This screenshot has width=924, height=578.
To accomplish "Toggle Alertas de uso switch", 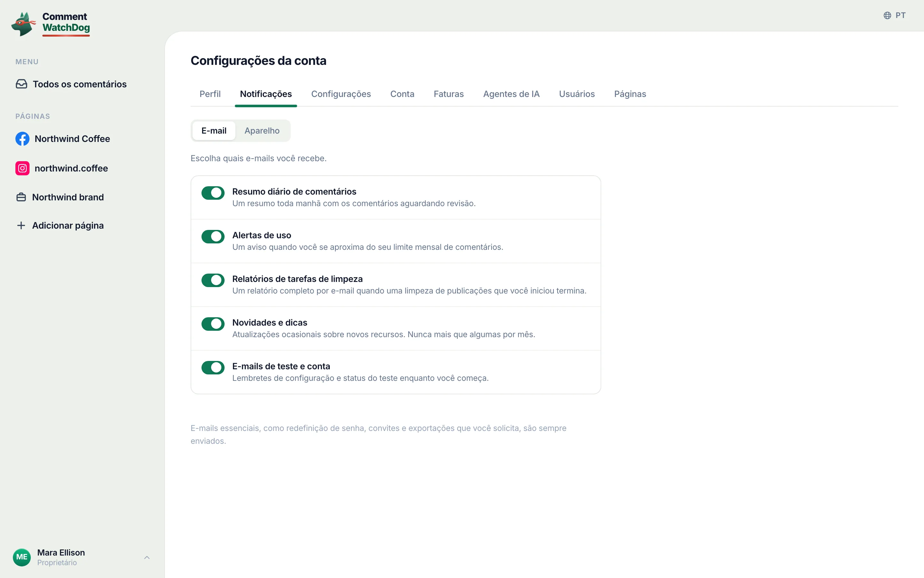I will (x=213, y=237).
